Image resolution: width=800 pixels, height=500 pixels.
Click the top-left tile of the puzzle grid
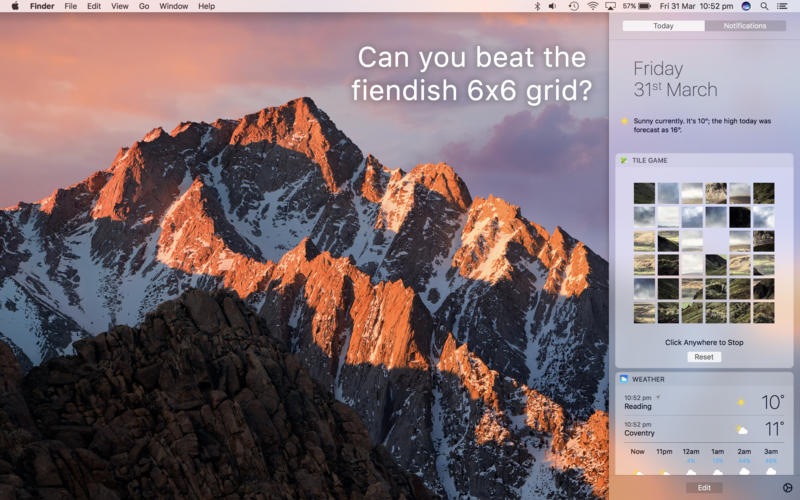click(x=644, y=193)
